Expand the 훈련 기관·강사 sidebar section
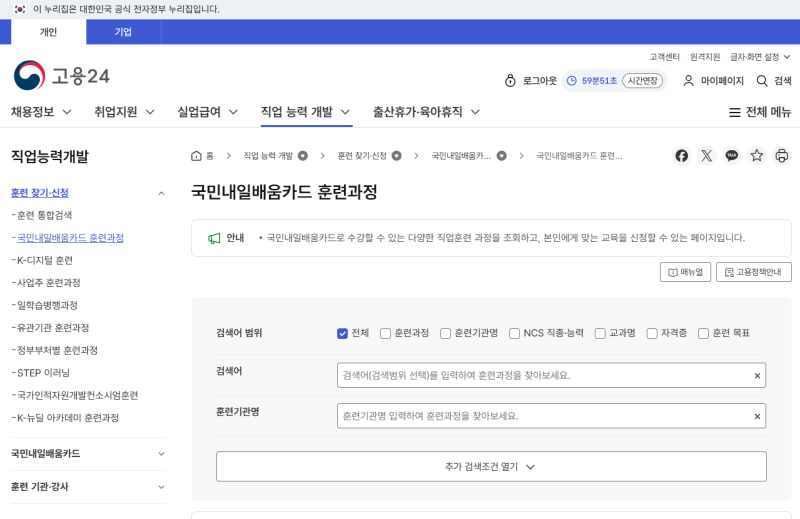Screen dimensions: 800x519 click(x=161, y=487)
